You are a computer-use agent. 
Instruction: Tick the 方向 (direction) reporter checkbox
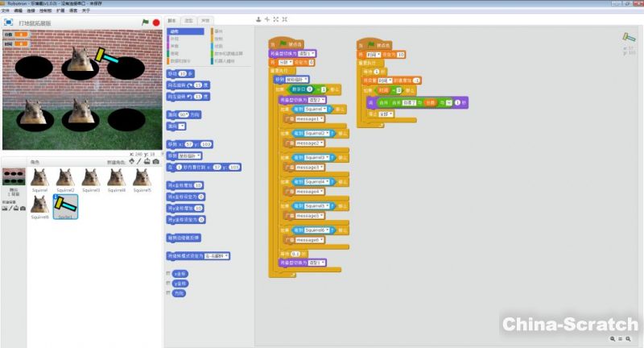[x=167, y=293]
